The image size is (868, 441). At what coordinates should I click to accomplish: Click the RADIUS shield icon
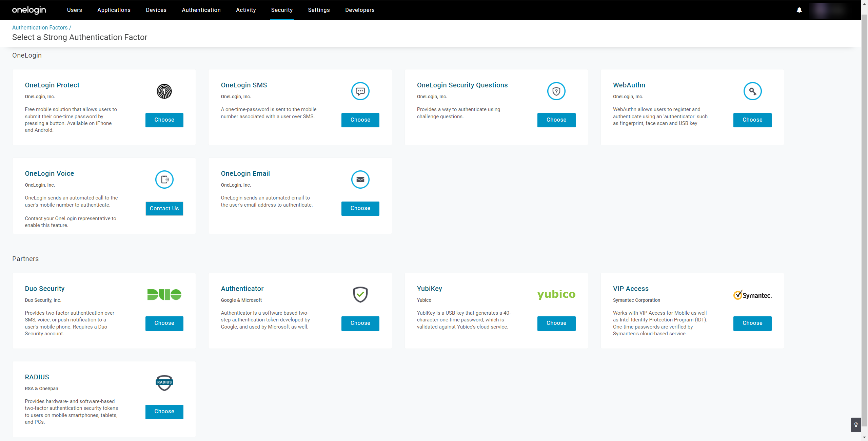[164, 383]
